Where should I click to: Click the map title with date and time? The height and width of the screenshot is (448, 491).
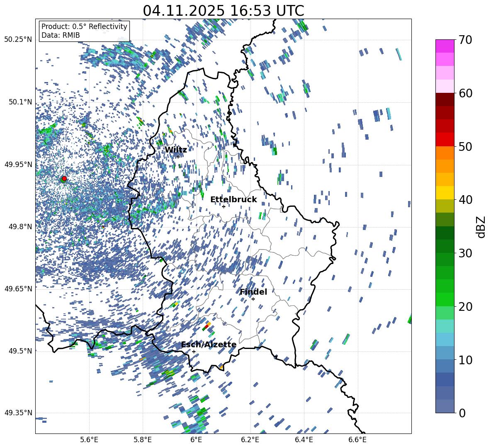[x=223, y=11]
